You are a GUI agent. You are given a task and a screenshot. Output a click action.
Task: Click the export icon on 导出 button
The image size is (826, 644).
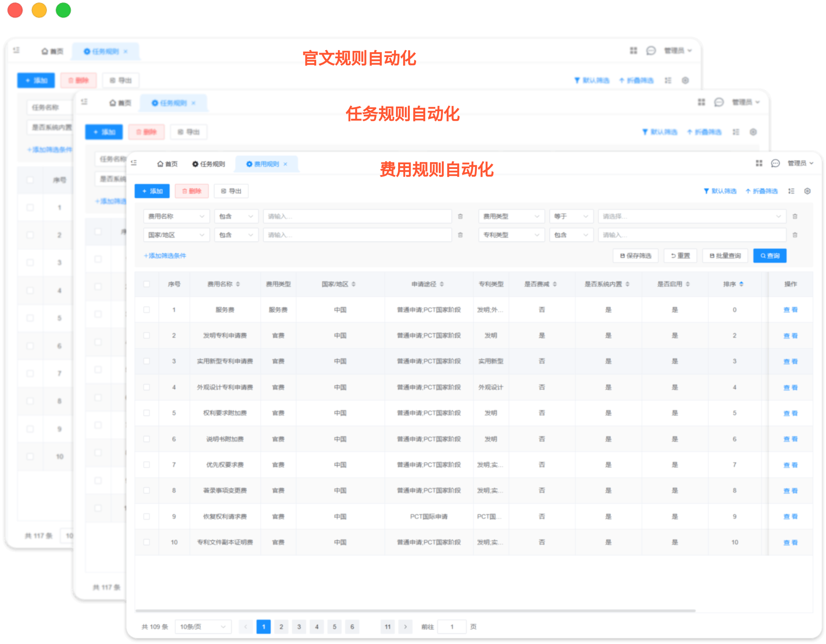point(223,191)
